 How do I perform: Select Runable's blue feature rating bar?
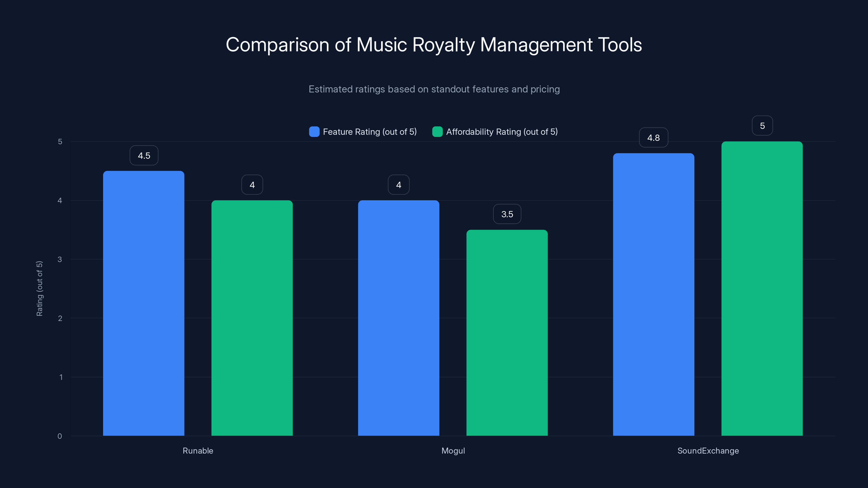[144, 303]
